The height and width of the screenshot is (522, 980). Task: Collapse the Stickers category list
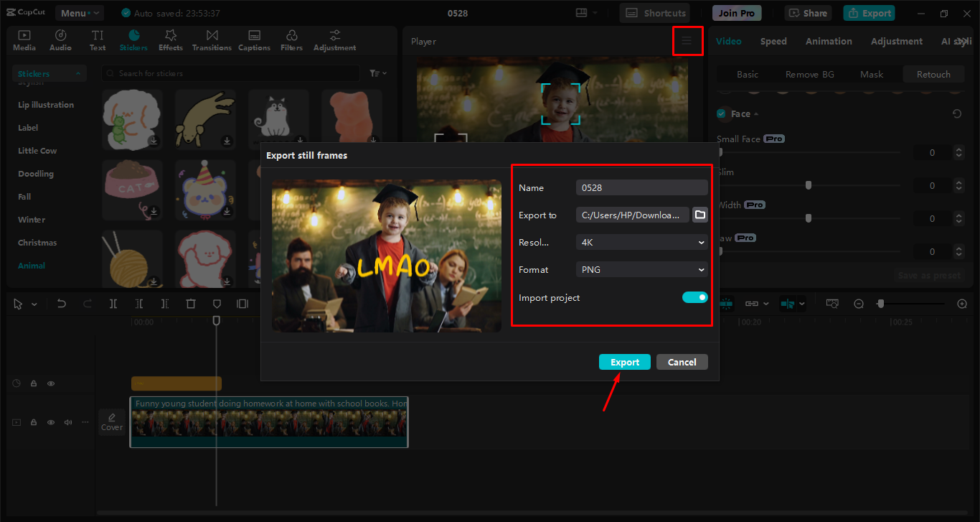coord(77,73)
